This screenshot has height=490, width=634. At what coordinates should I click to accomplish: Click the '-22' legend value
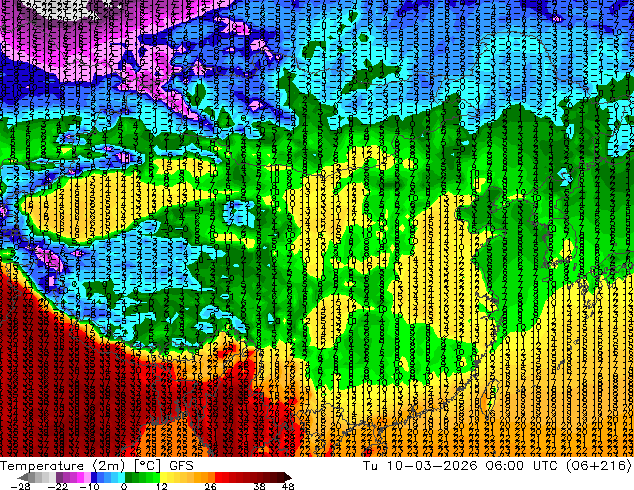point(57,486)
